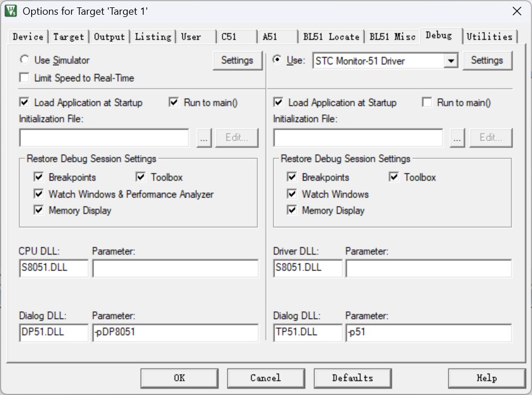Click simulator Edit... button
Viewport: 532px width, 395px height.
(237, 138)
